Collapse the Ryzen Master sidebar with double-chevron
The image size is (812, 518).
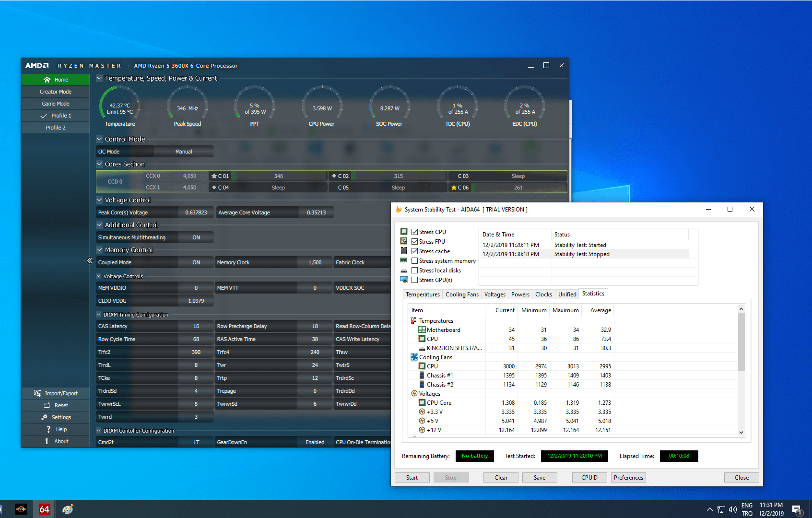pyautogui.click(x=90, y=260)
